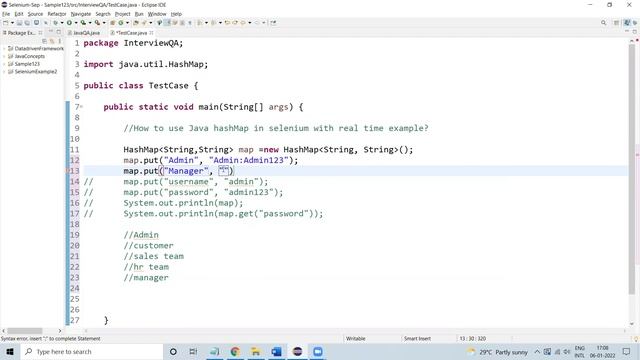Click the New file toolbar icon
The height and width of the screenshot is (360, 640).
pyautogui.click(x=6, y=23)
